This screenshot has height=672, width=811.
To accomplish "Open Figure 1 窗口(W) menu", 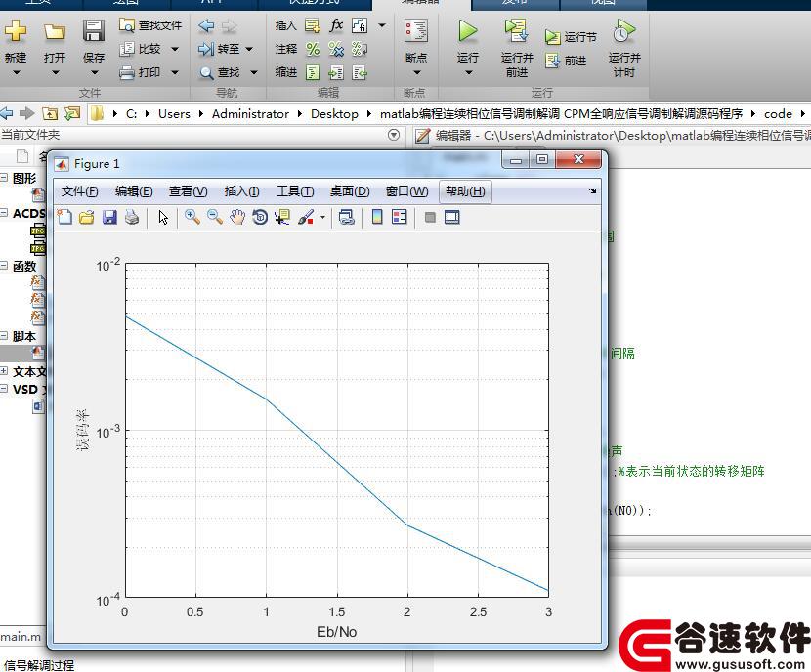I will 407,191.
